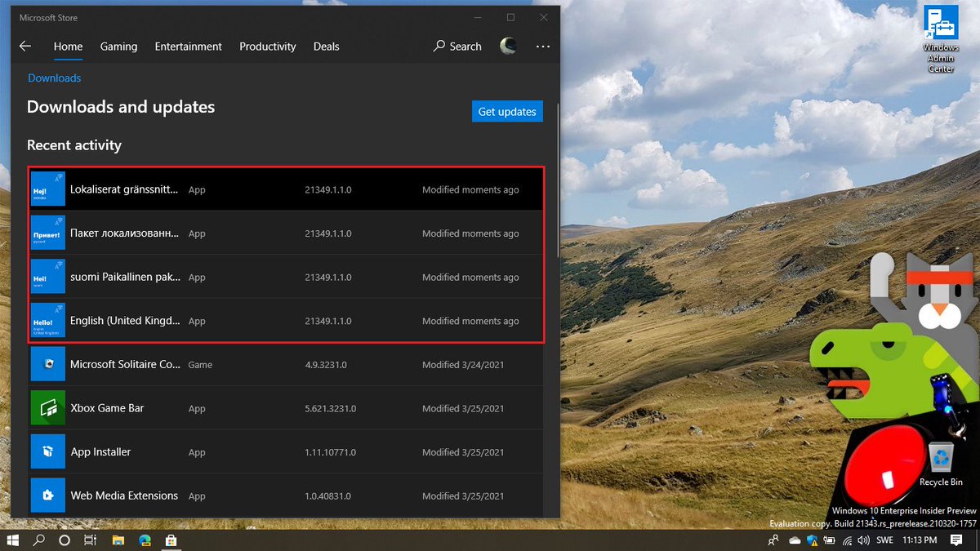Click the Store window vertical scrollbar
The width and height of the screenshot is (980, 551).
[x=558, y=180]
